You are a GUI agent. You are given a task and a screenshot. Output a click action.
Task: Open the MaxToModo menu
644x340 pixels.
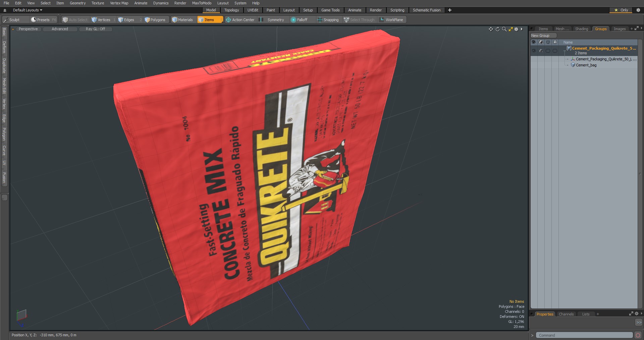point(202,3)
